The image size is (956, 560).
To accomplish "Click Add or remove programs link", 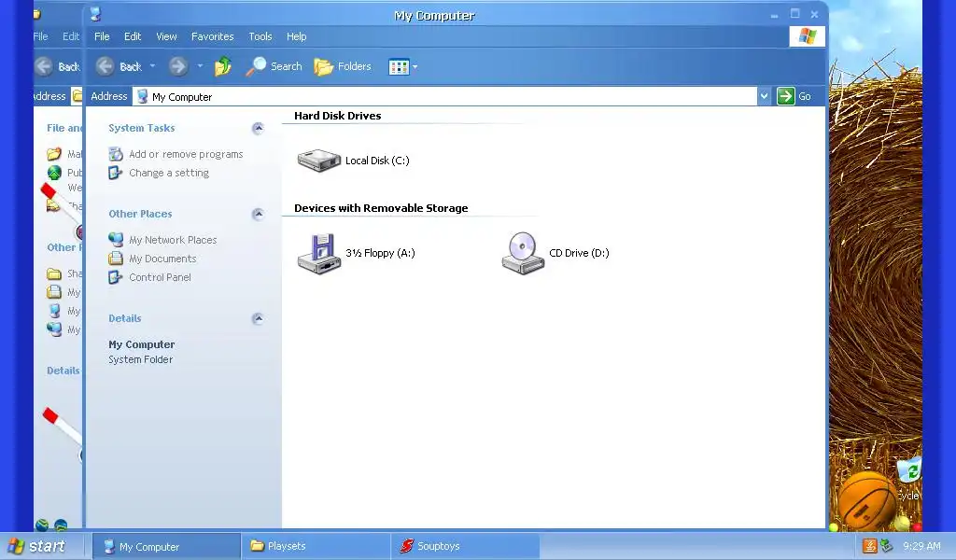I will click(x=186, y=154).
